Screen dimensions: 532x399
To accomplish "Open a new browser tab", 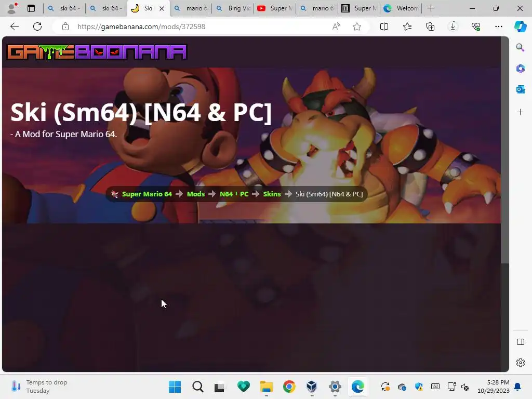I will [x=431, y=8].
